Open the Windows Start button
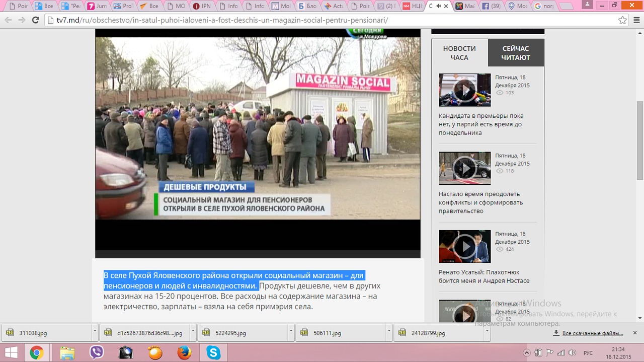644x362 pixels. click(x=11, y=353)
